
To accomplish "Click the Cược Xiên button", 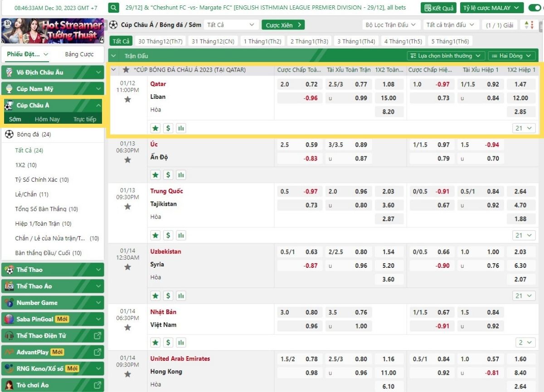I will pos(283,25).
